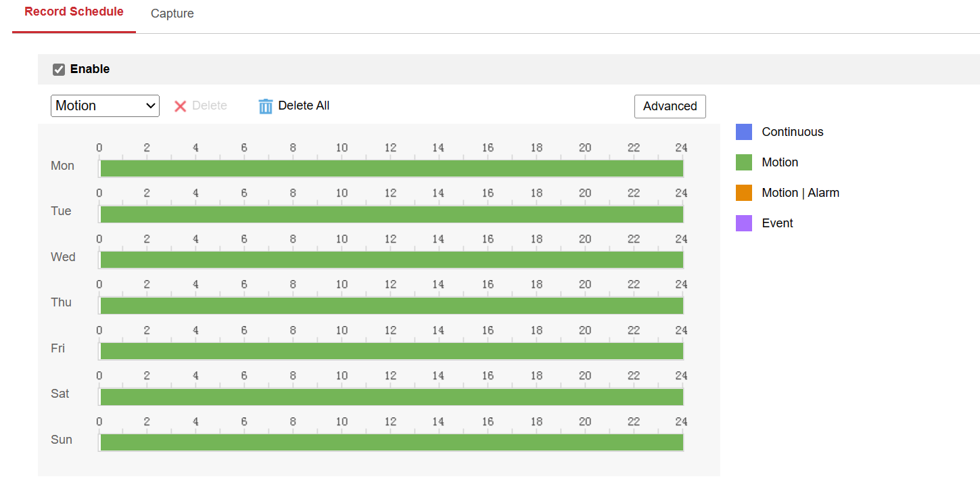This screenshot has width=980, height=485.
Task: Click the blue Continuous color swatch
Action: pos(744,132)
